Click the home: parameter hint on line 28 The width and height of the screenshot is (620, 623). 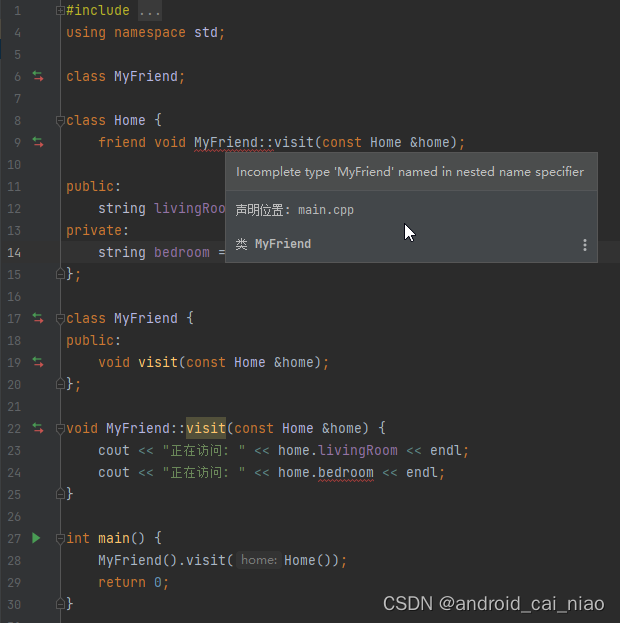[x=259, y=560]
